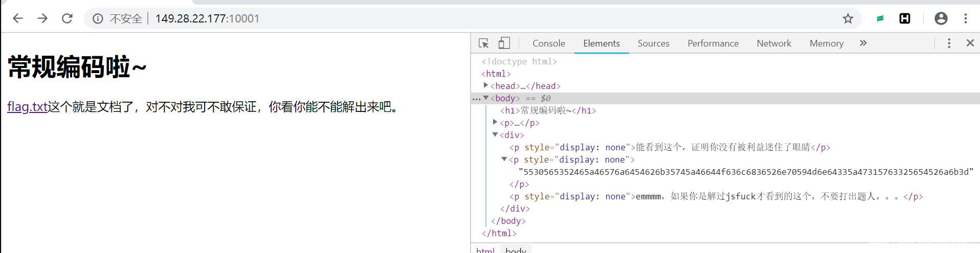Screen dimensions: 980x253
Task: Open the Chrome profile avatar menu
Action: click(941, 18)
